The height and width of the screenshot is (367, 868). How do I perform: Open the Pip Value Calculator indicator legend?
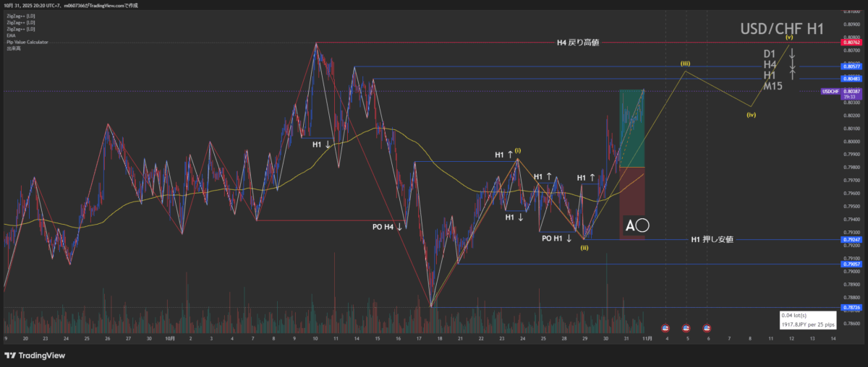[27, 42]
